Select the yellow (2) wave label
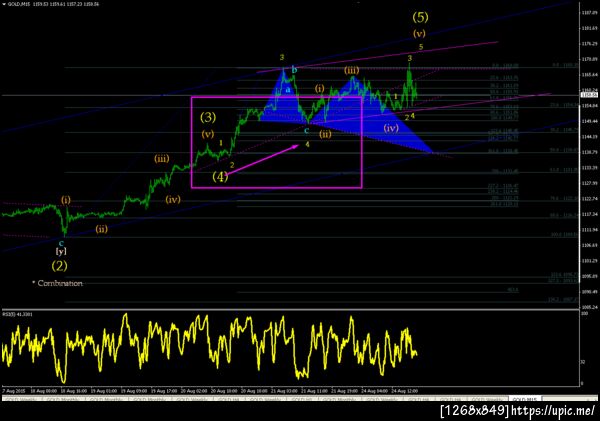 coord(59,266)
